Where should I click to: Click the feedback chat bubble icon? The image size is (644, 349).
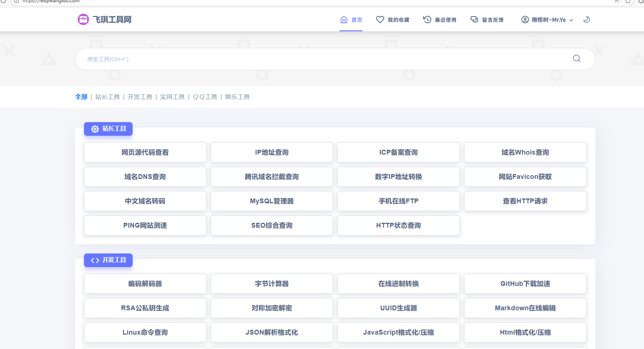(474, 20)
